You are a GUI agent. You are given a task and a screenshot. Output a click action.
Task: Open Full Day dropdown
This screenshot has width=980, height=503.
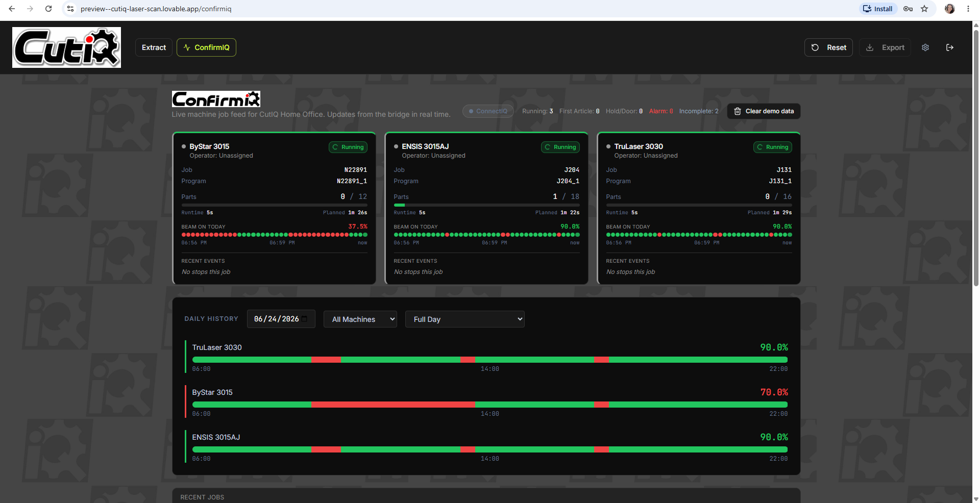(465, 319)
